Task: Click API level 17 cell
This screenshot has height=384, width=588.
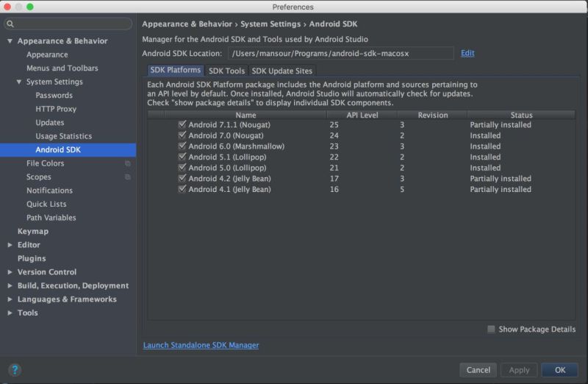Action: click(334, 178)
